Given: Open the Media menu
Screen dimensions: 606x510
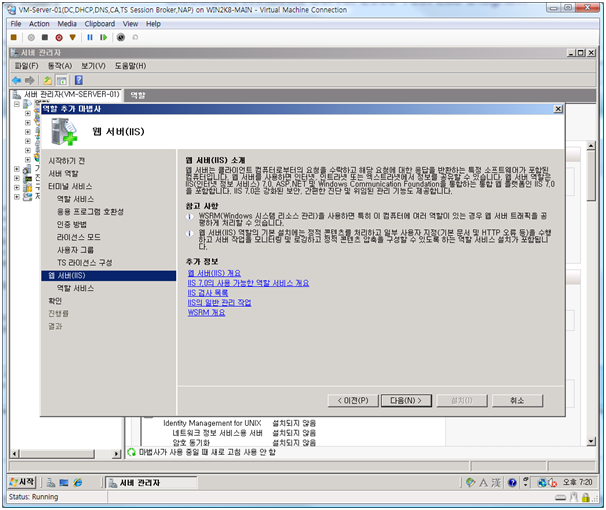Looking at the screenshot, I should pyautogui.click(x=67, y=24).
